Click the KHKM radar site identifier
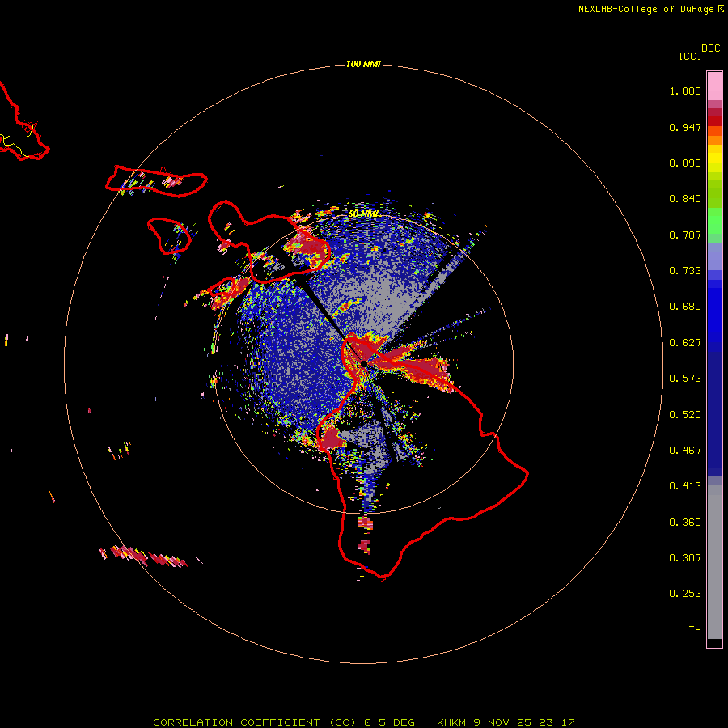728x728 pixels. 451,722
